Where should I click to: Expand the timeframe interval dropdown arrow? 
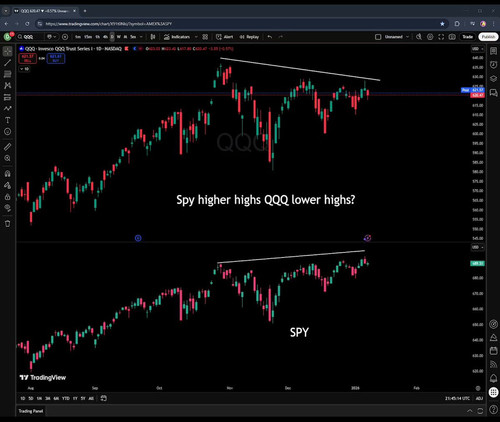pos(141,37)
